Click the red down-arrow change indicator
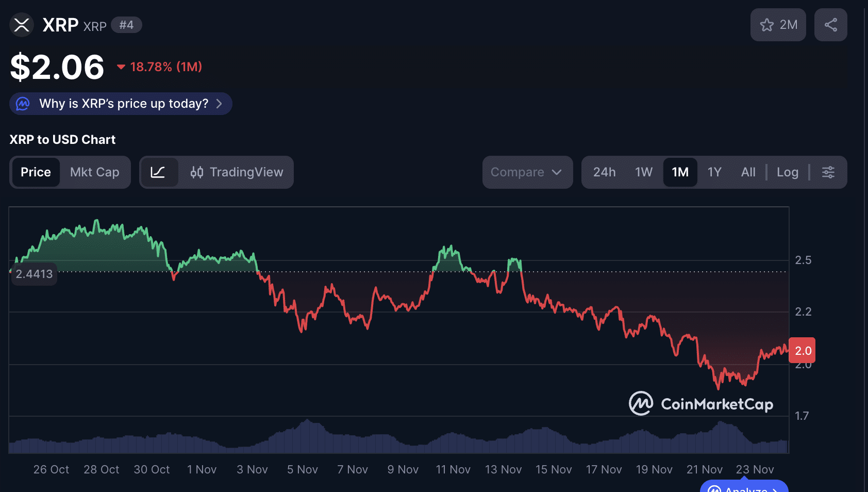Image resolution: width=868 pixels, height=492 pixels. point(121,67)
